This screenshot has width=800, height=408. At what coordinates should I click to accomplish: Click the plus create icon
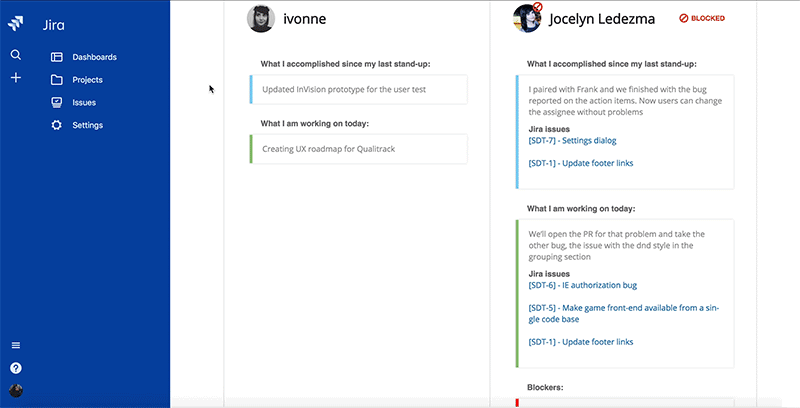tap(16, 78)
